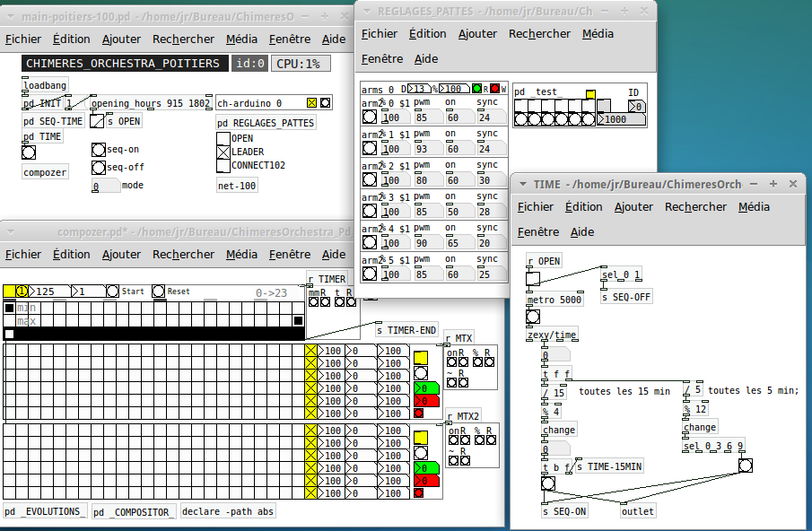Toggle the yellow square at compozer header left
The width and height of the screenshot is (812, 531).
pos(9,292)
